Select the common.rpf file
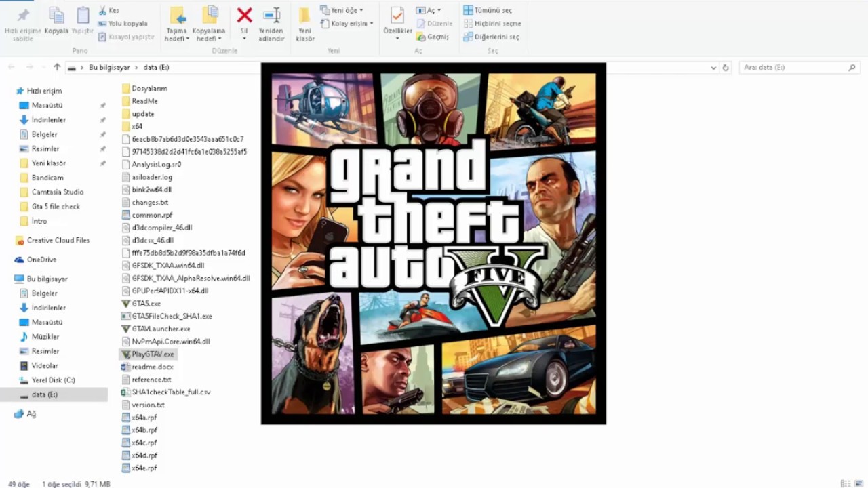Viewport: 868px width, 488px height. coord(152,215)
